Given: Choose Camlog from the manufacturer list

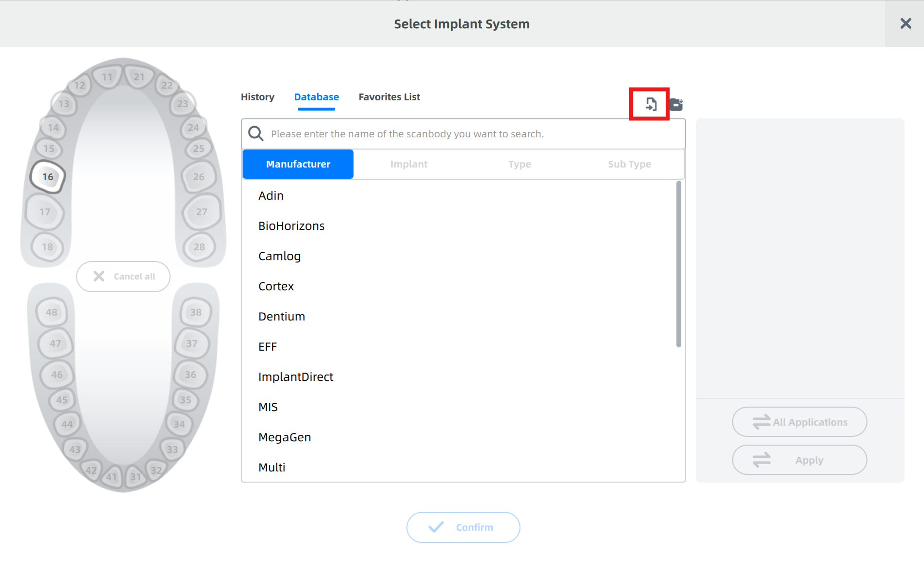Looking at the screenshot, I should coord(460,256).
